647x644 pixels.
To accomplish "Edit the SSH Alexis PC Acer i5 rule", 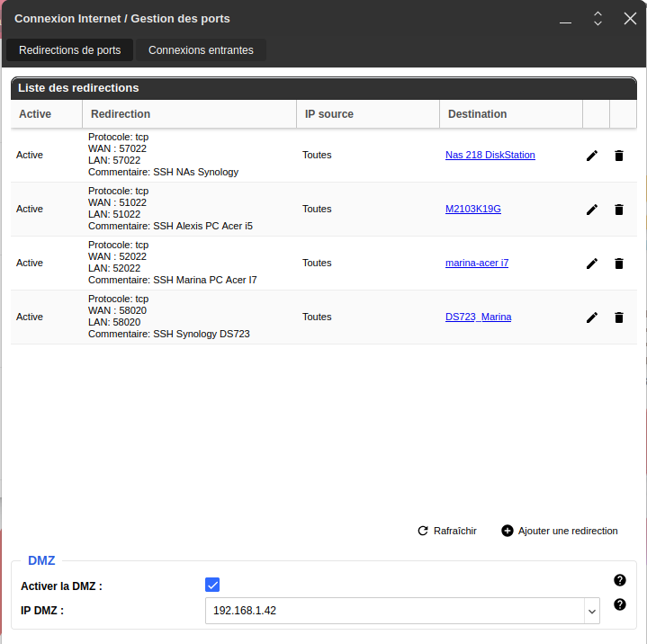I will point(592,210).
